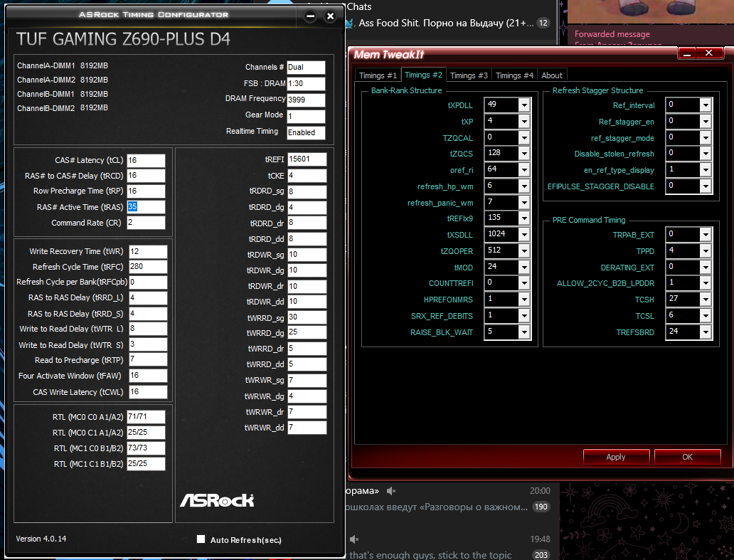Click the tREFI value field
This screenshot has width=734, height=560.
tap(307, 159)
